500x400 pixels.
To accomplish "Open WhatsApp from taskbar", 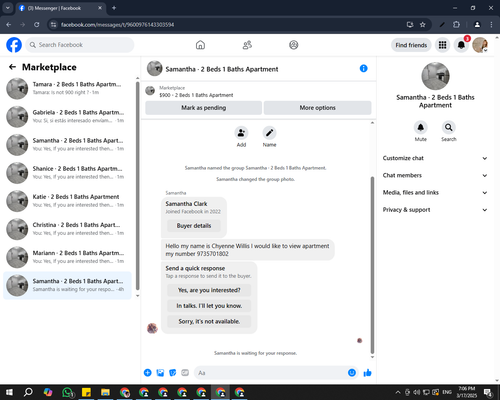I will (67, 392).
